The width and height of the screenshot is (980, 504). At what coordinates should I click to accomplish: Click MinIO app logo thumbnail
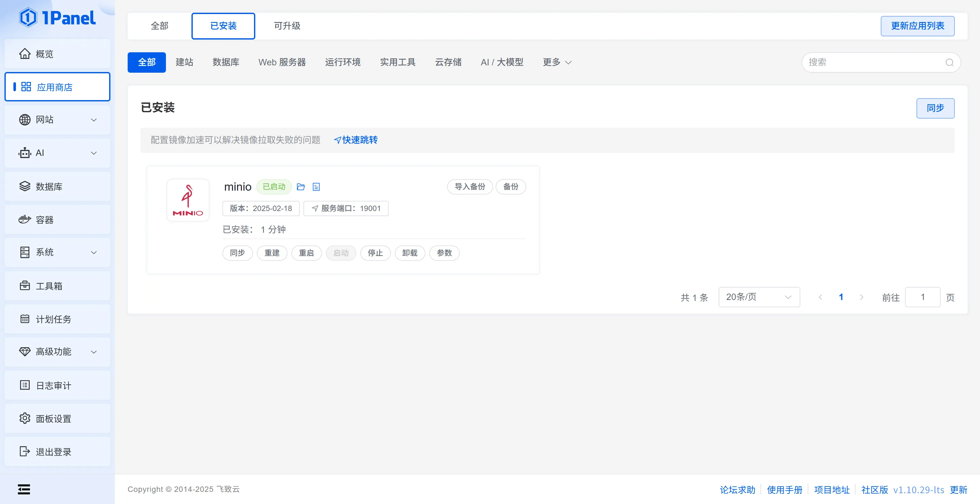[188, 200]
